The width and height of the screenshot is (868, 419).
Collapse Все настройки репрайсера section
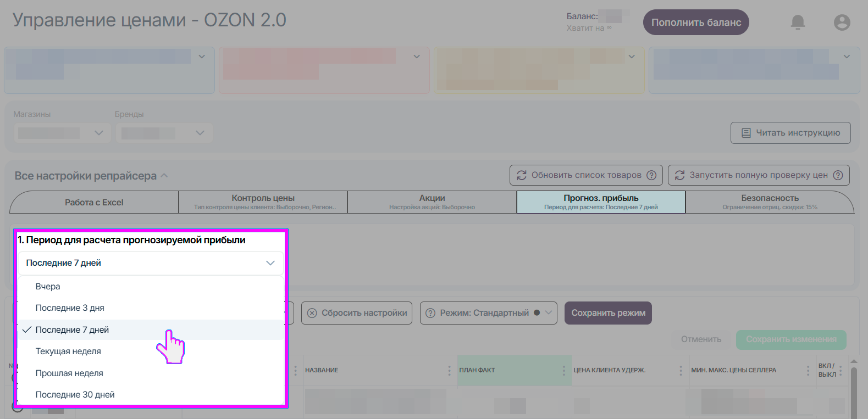coord(164,176)
